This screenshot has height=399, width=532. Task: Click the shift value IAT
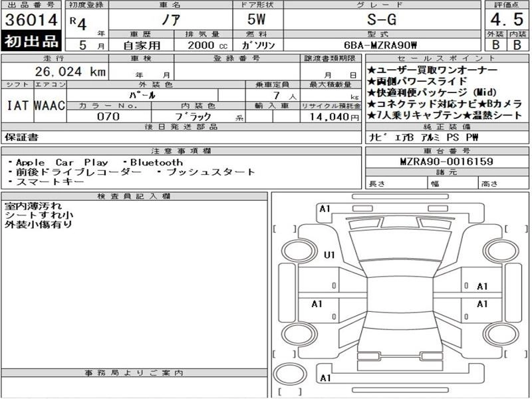pyautogui.click(x=17, y=106)
